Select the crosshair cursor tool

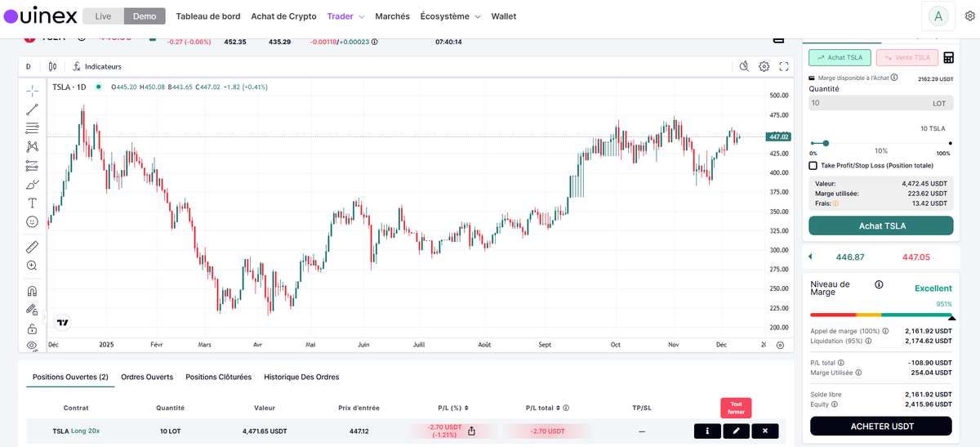[32, 91]
